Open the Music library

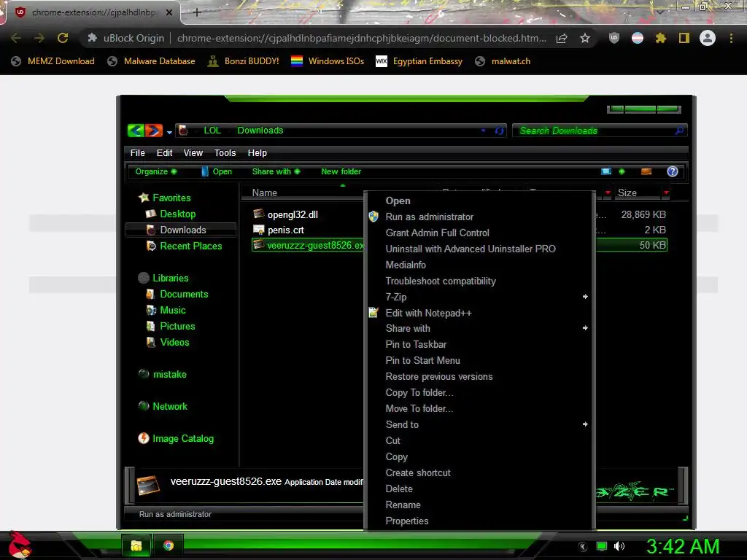coord(172,311)
